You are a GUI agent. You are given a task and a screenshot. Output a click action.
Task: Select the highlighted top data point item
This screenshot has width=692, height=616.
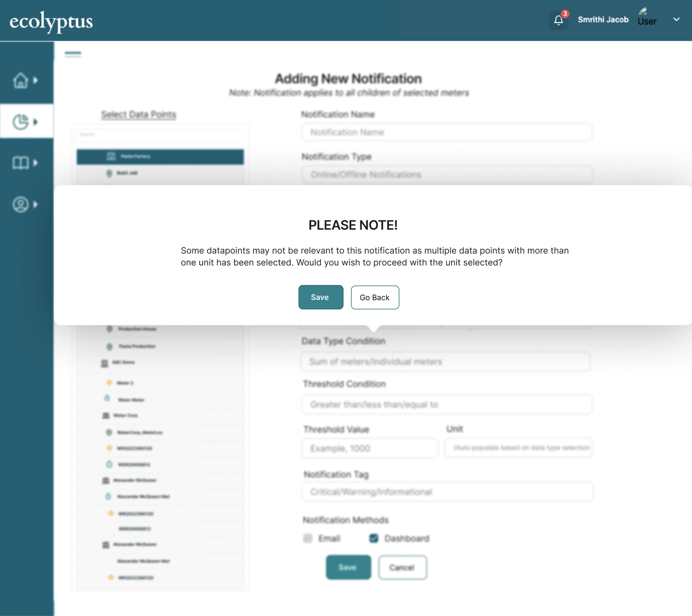(160, 157)
